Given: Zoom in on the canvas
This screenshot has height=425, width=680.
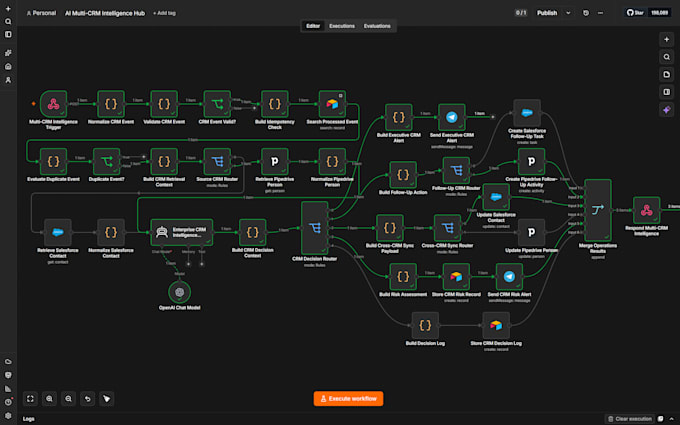Looking at the screenshot, I should (x=49, y=399).
